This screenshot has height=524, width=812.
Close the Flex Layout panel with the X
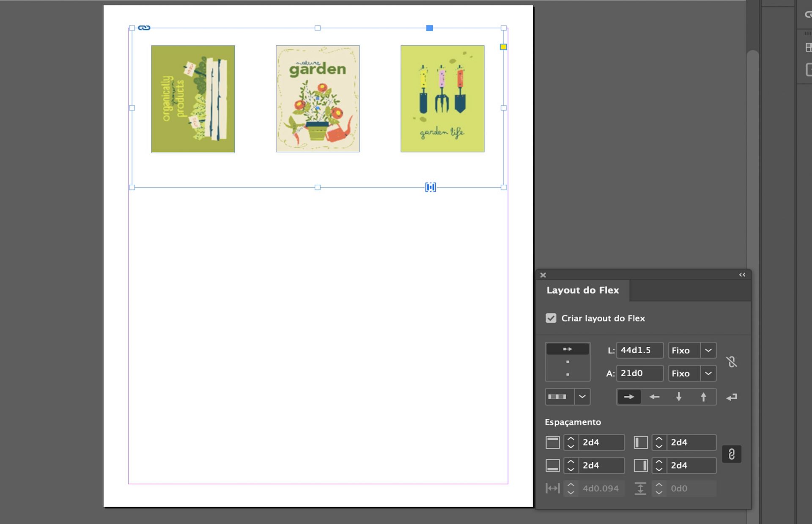tap(543, 275)
